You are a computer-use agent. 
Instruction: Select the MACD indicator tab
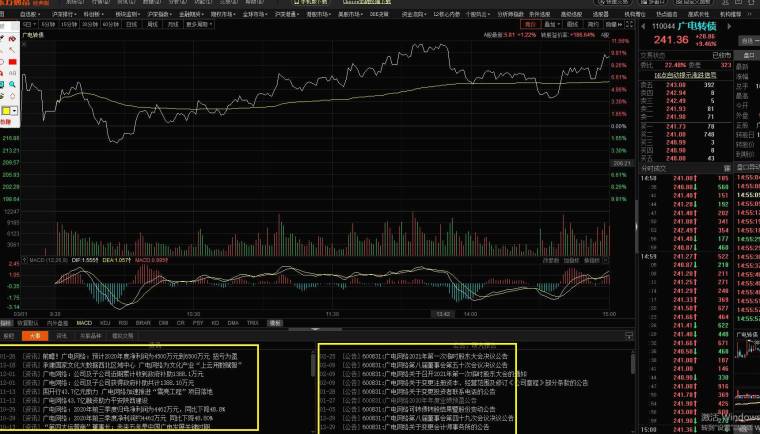pyautogui.click(x=84, y=323)
